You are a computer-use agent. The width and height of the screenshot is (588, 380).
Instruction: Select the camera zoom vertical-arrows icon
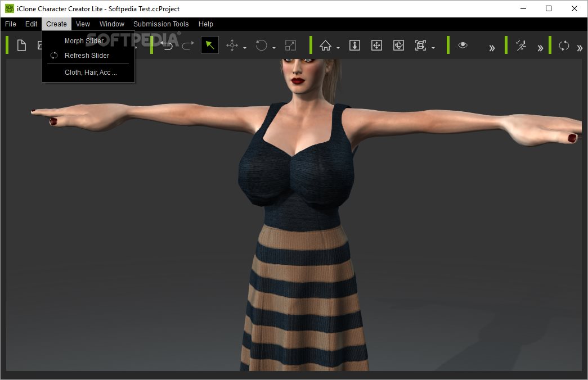354,46
